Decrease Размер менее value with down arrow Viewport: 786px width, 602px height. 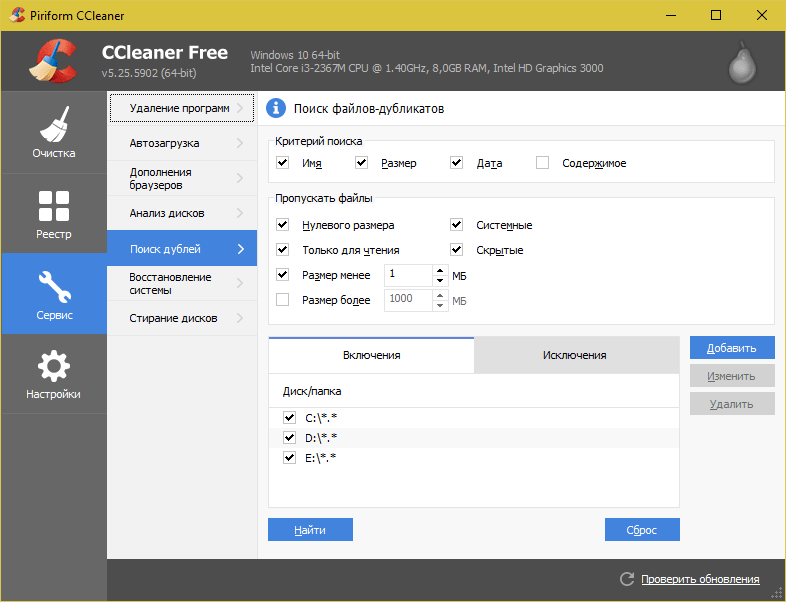(x=440, y=280)
